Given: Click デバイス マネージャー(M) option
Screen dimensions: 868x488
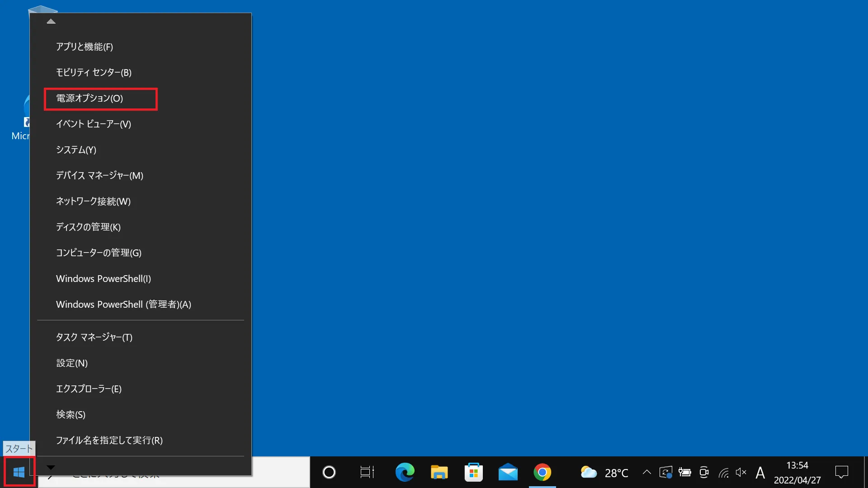Looking at the screenshot, I should point(99,175).
